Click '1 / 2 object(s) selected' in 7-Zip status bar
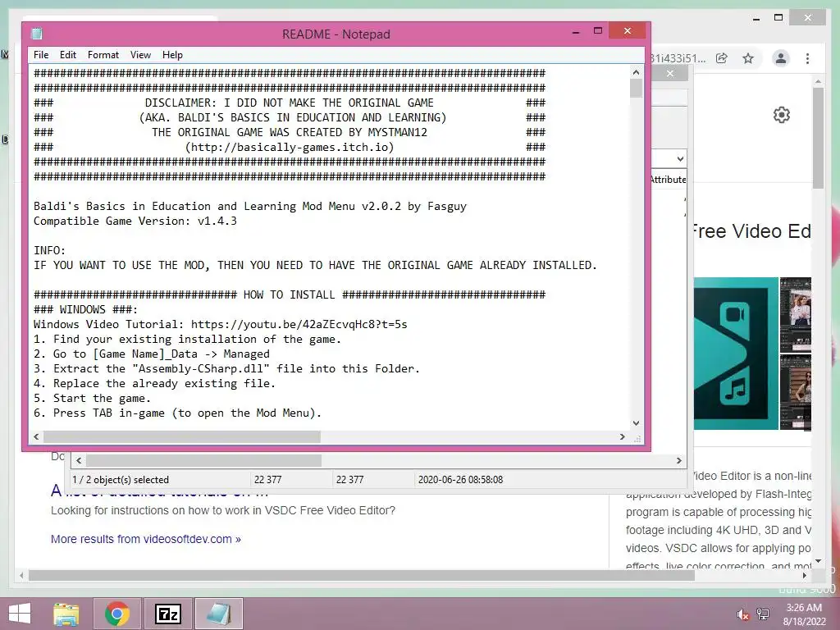Screen dimensions: 840x630 pyautogui.click(x=121, y=479)
